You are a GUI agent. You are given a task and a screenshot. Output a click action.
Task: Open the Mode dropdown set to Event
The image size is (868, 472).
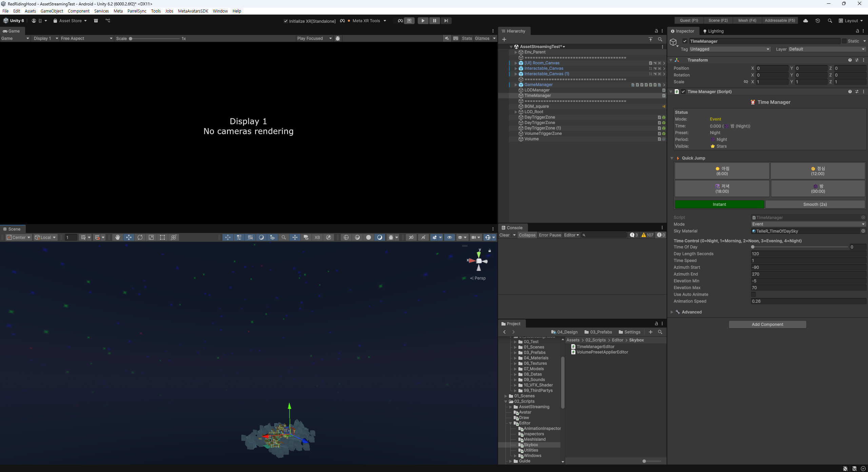click(x=808, y=224)
